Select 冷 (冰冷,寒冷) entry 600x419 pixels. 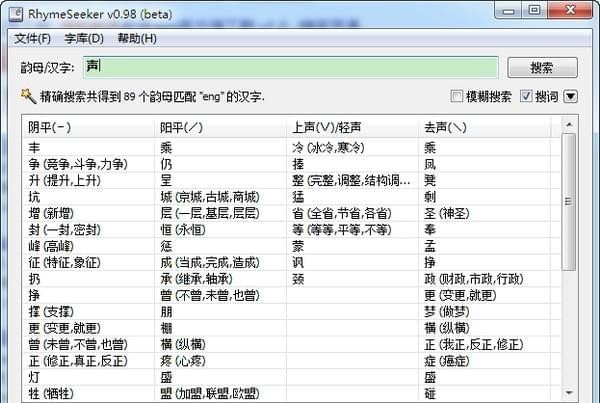point(328,148)
